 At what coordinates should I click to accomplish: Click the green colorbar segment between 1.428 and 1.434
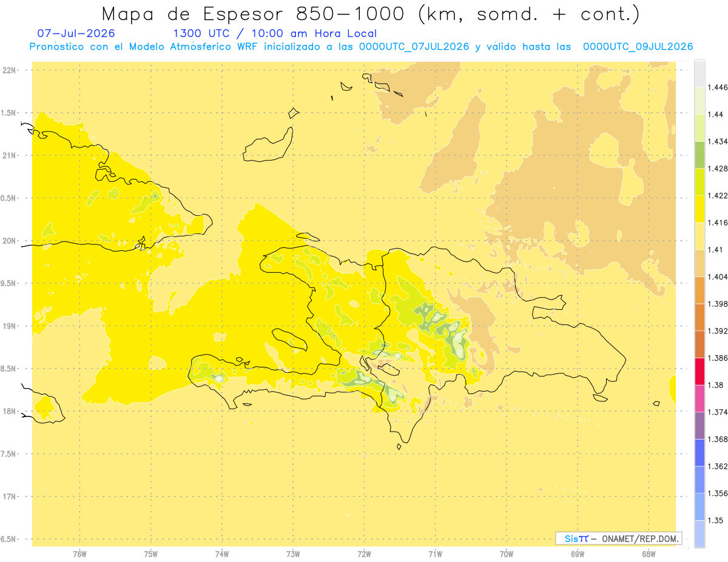[x=699, y=155]
